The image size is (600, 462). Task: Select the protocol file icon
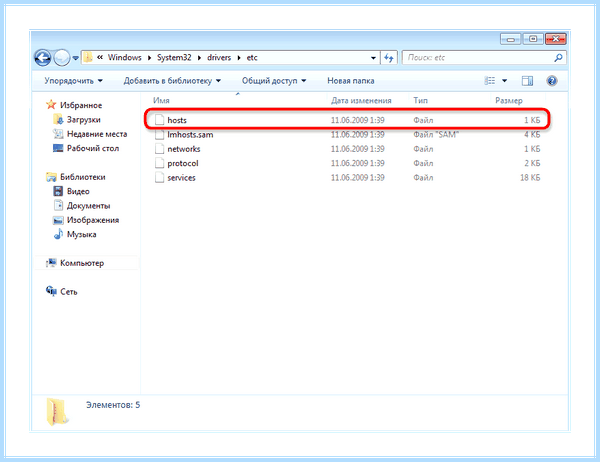[x=160, y=163]
